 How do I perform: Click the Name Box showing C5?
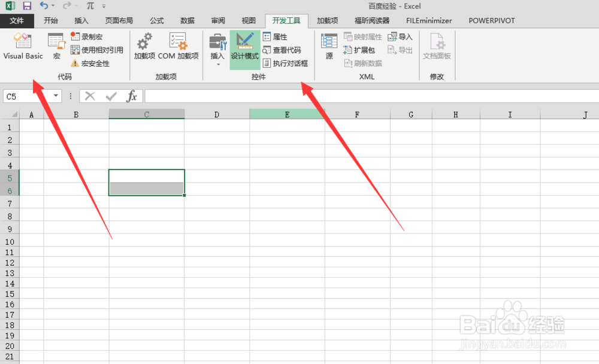[x=27, y=96]
